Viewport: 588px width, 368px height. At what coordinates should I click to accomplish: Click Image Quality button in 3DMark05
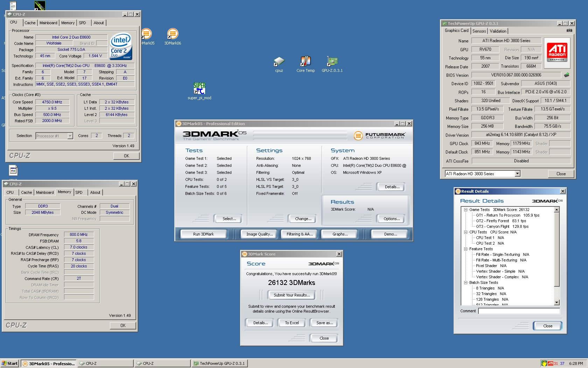tap(259, 234)
